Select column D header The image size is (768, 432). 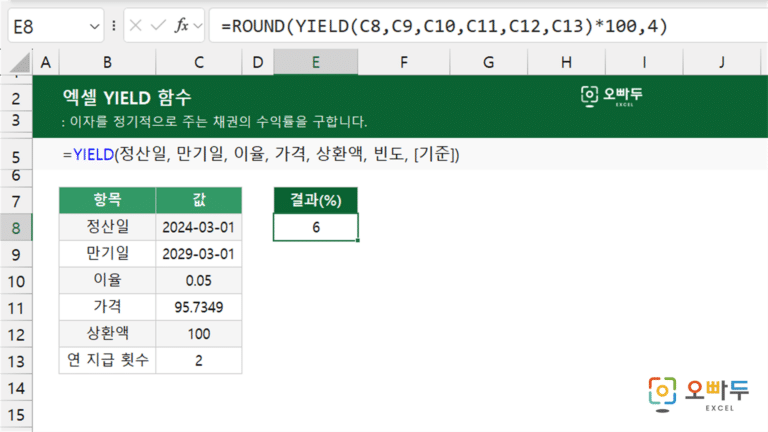click(258, 62)
